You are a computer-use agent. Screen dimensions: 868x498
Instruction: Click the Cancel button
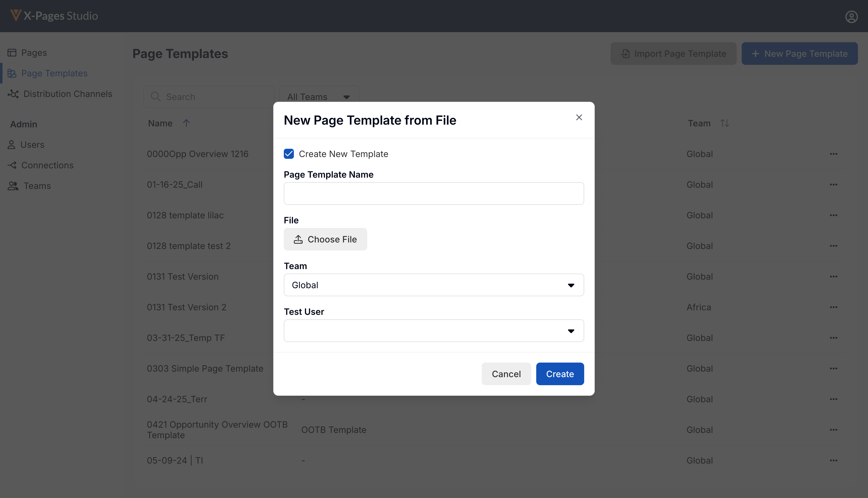coord(506,374)
